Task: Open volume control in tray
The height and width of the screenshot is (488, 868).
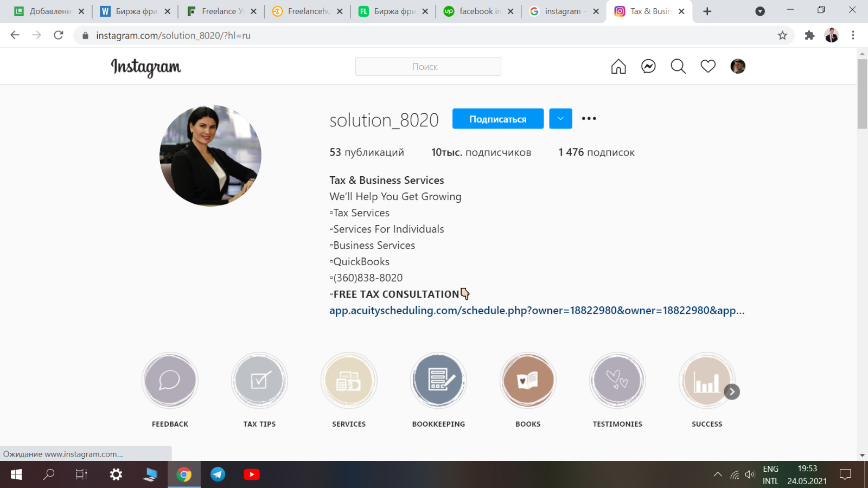Action: (x=750, y=474)
